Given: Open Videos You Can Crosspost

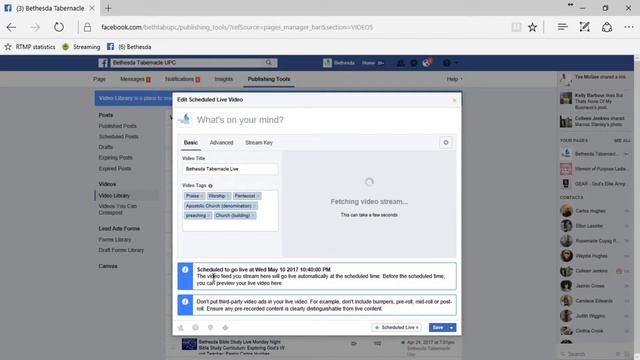Looking at the screenshot, I should click(118, 209).
